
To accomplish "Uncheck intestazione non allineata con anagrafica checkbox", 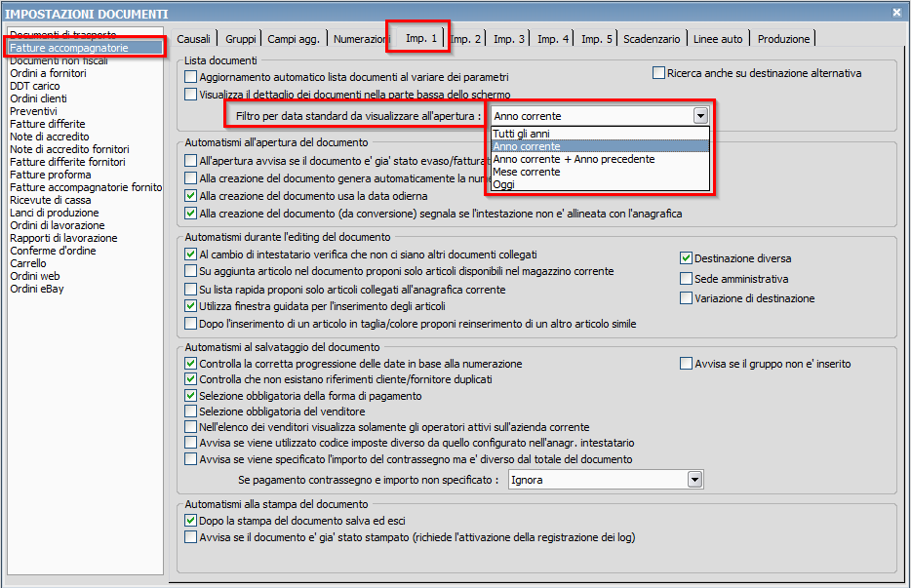I will pyautogui.click(x=190, y=214).
